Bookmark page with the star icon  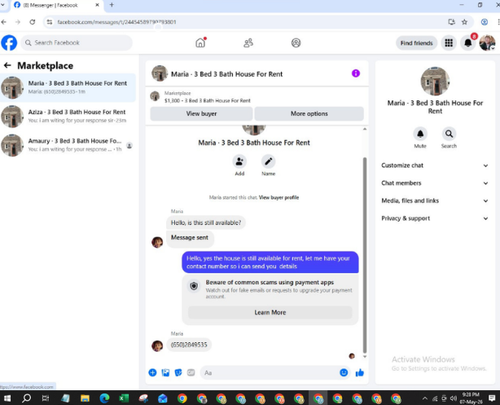click(x=464, y=22)
